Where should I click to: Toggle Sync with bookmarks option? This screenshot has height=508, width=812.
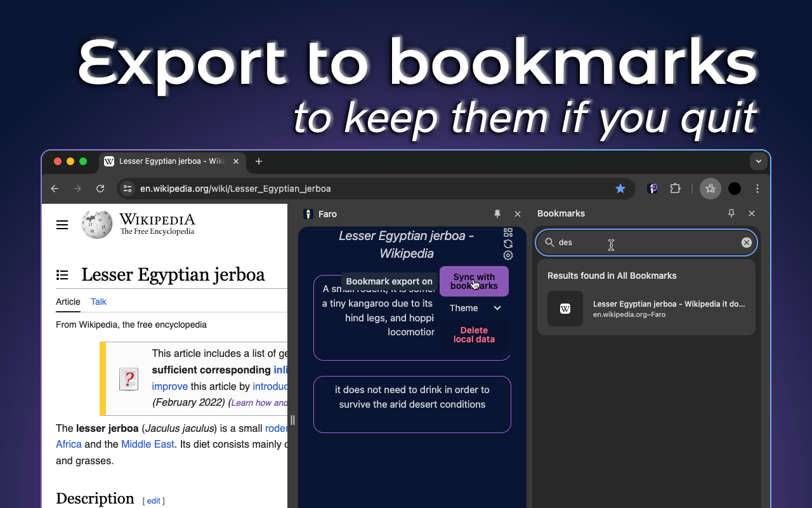pos(474,281)
